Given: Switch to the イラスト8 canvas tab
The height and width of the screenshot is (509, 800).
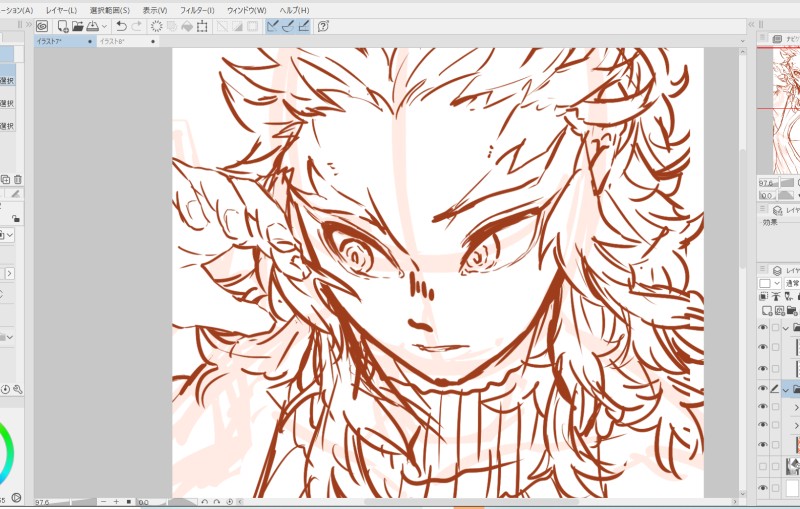Looking at the screenshot, I should click(x=128, y=41).
